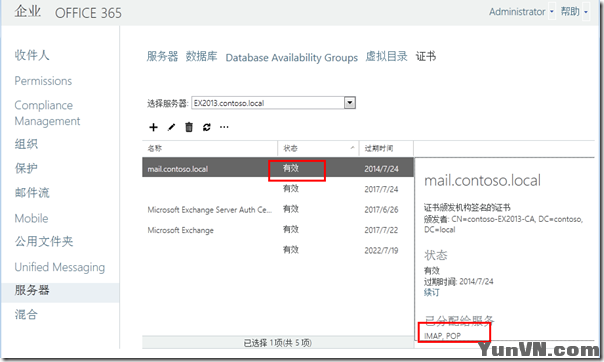Click the IMAP, POP assigned services text

pos(442,336)
